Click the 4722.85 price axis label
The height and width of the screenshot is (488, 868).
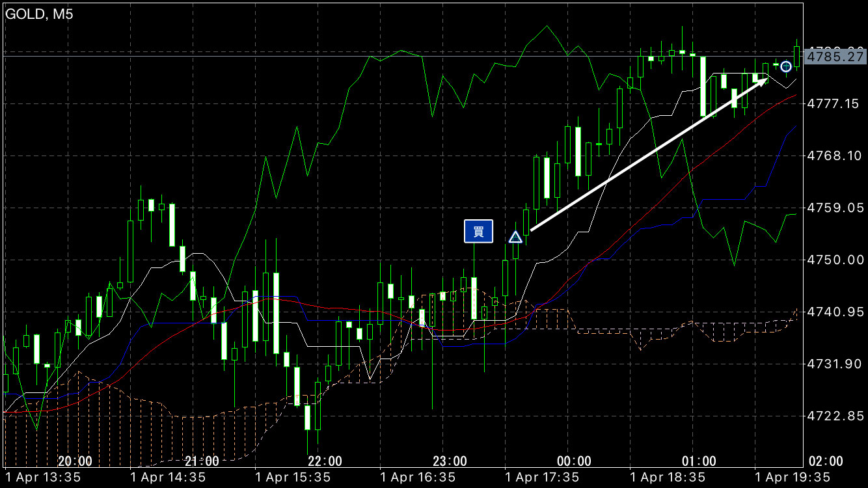click(835, 416)
